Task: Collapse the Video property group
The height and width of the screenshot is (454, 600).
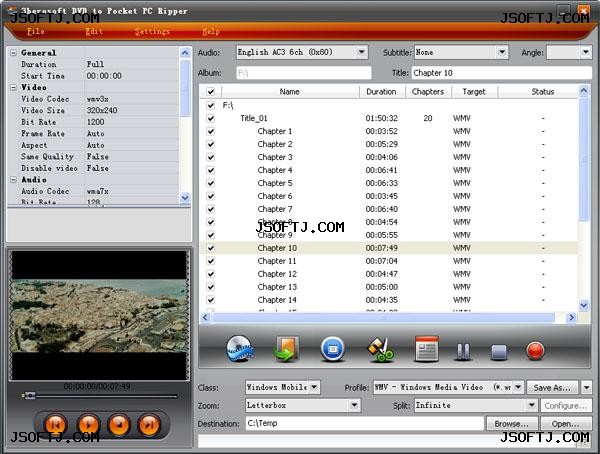Action: click(13, 87)
